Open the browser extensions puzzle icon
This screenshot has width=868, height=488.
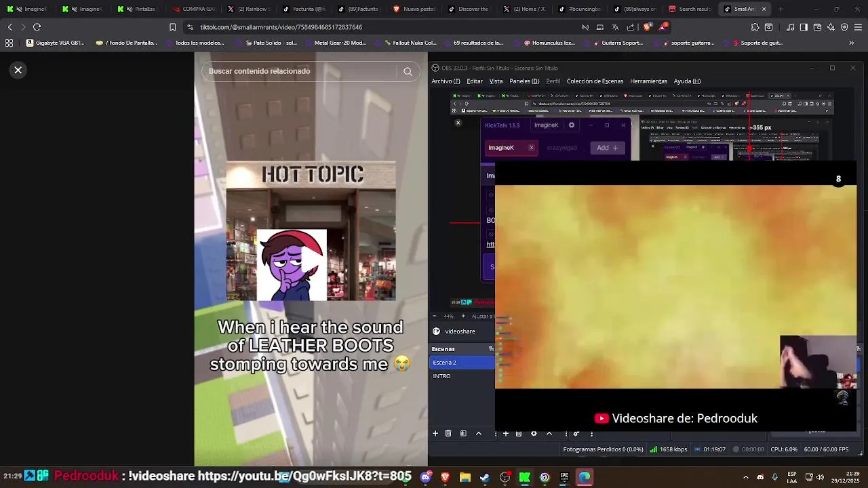[x=755, y=27]
